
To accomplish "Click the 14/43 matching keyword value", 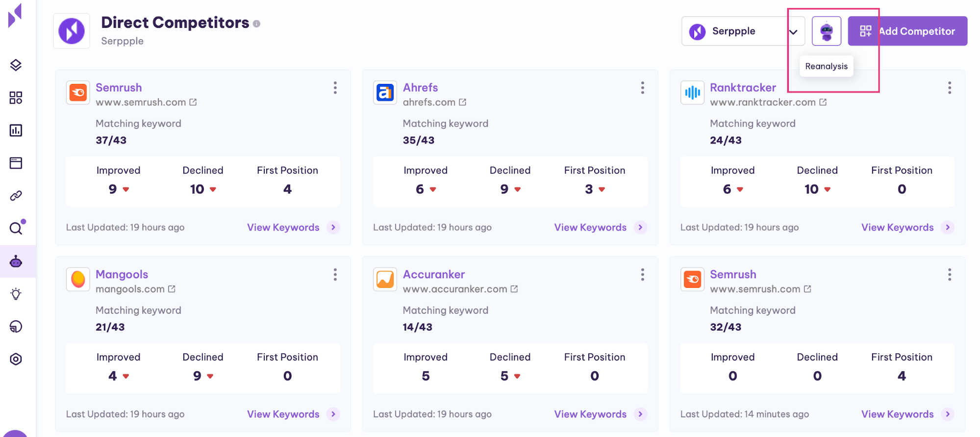I will 418,327.
